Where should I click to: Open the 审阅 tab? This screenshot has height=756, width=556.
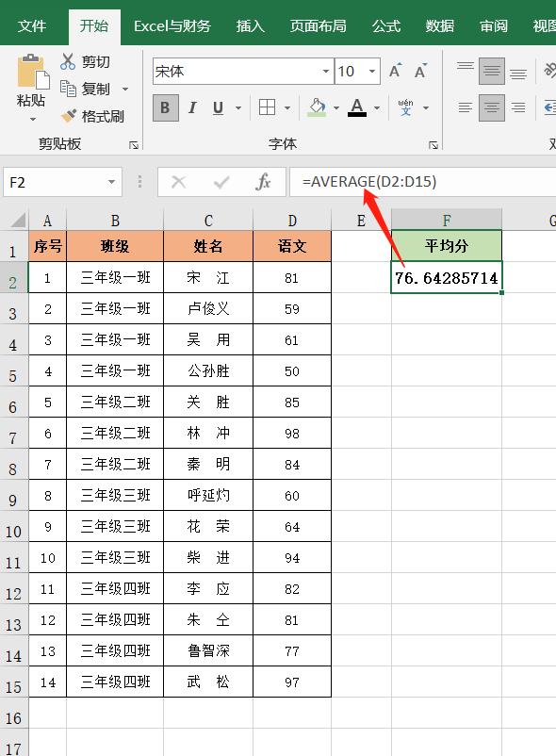[494, 25]
